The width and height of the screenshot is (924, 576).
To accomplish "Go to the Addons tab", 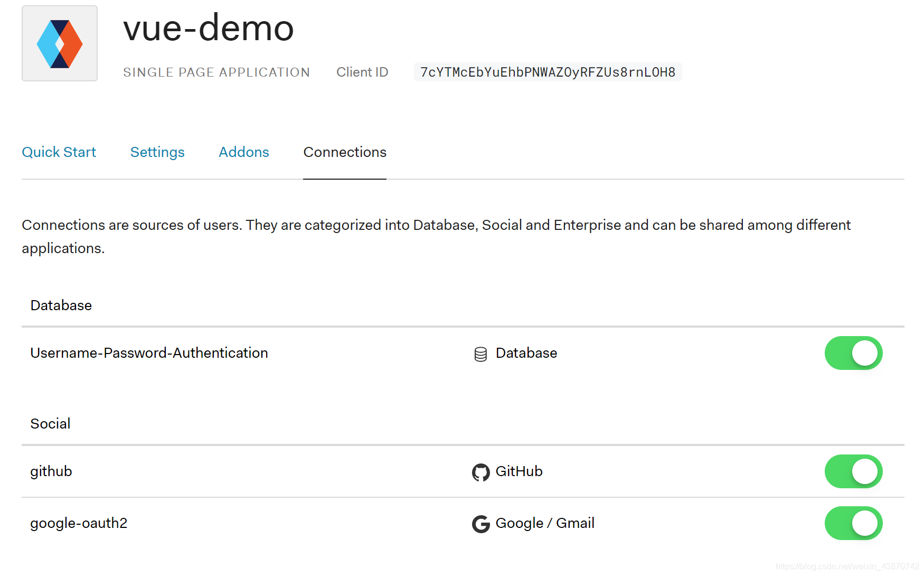I will tap(244, 152).
